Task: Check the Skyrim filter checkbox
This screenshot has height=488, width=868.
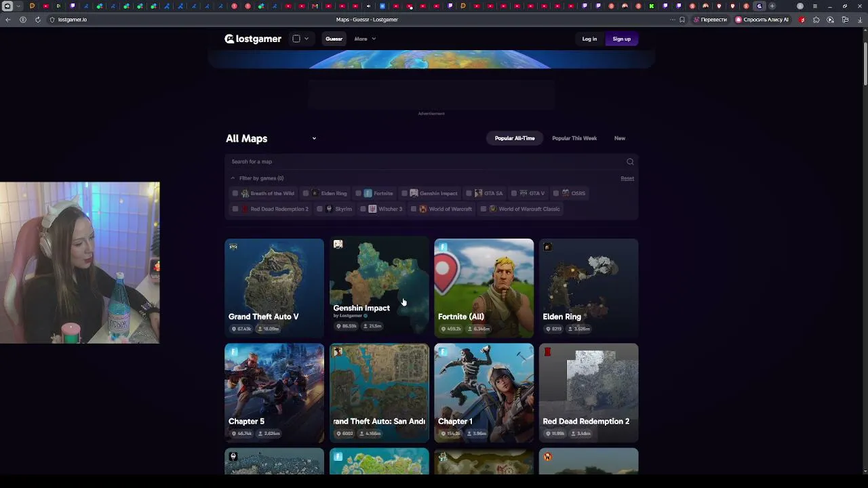Action: coord(319,209)
